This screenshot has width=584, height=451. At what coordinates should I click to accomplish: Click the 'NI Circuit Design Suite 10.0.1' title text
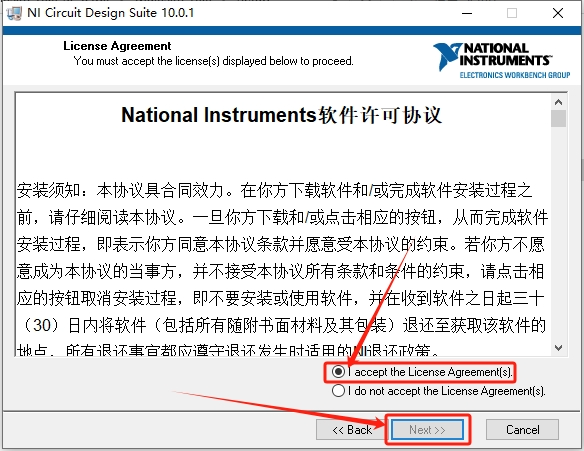(111, 13)
